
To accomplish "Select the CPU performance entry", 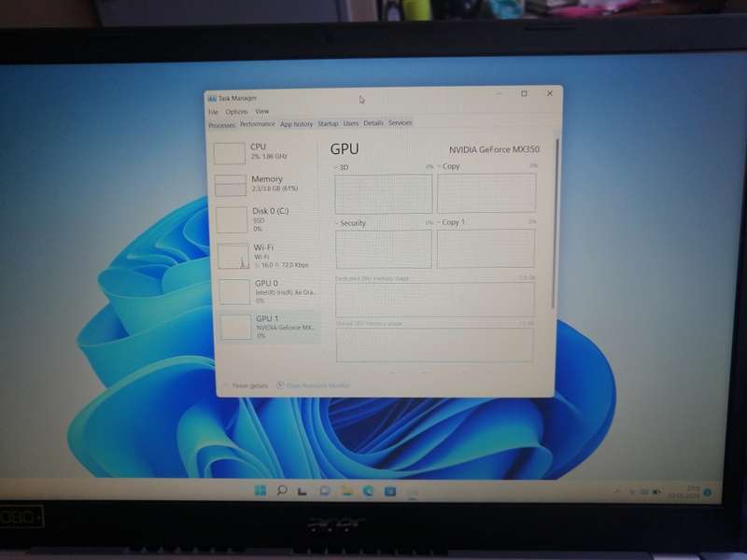I will click(265, 152).
